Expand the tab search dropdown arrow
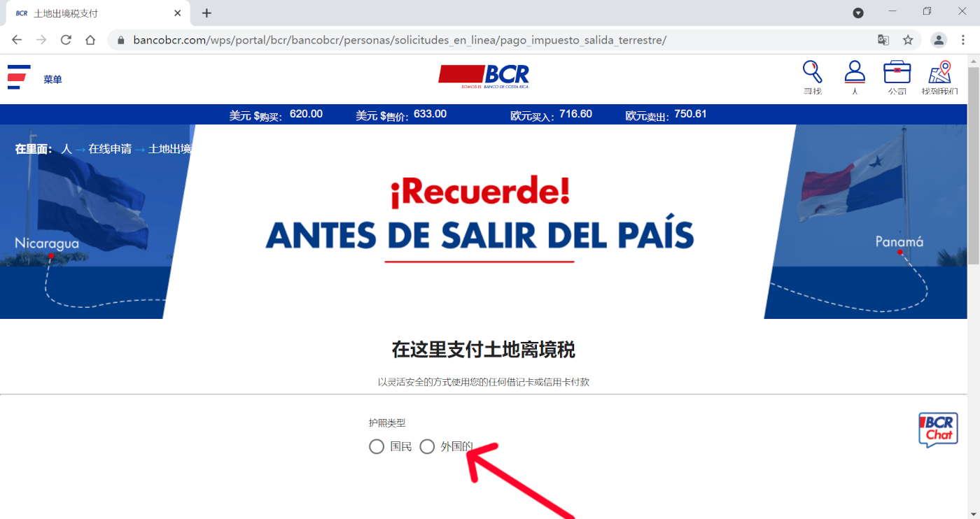 [x=858, y=13]
